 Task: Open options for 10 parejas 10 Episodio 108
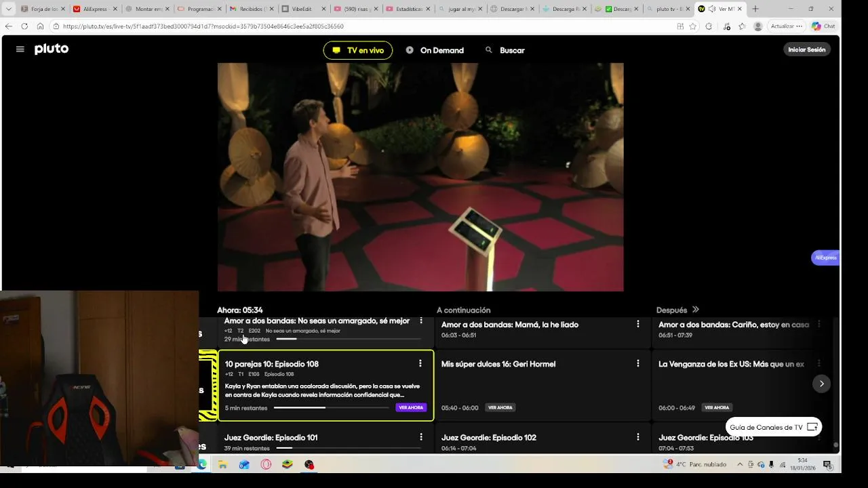click(420, 363)
